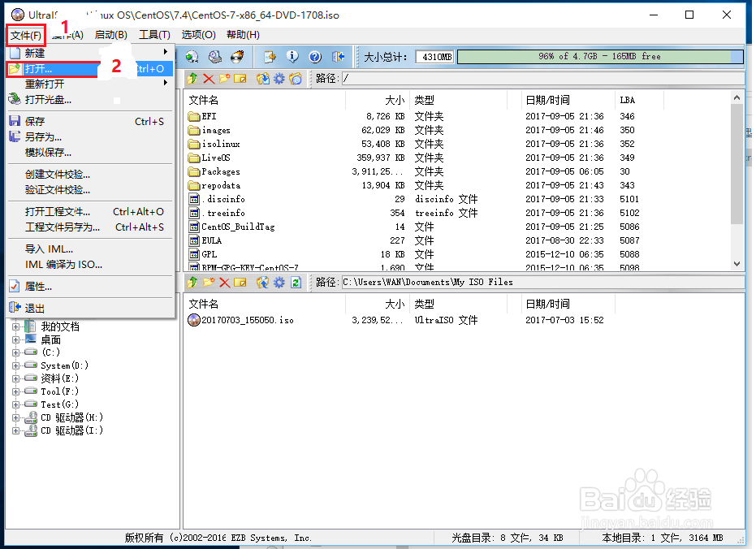
Task: Click red delete X in local pane toolbar
Action: (224, 283)
